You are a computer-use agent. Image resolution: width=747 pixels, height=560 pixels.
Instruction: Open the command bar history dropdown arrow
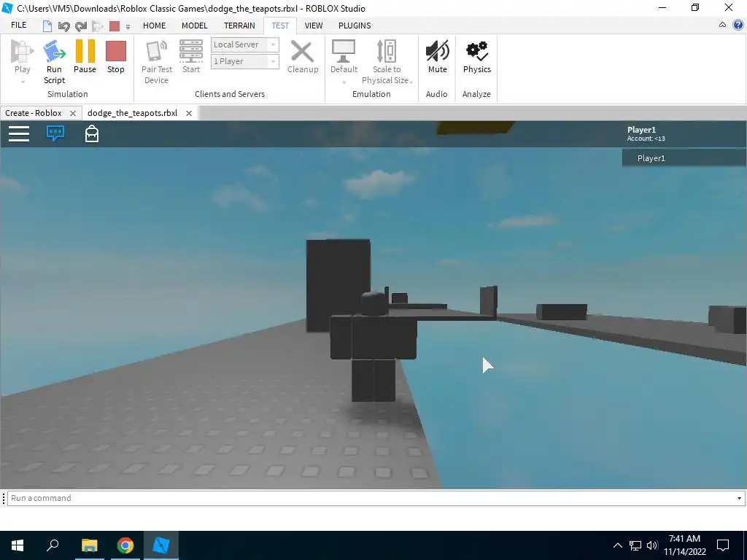coord(740,499)
